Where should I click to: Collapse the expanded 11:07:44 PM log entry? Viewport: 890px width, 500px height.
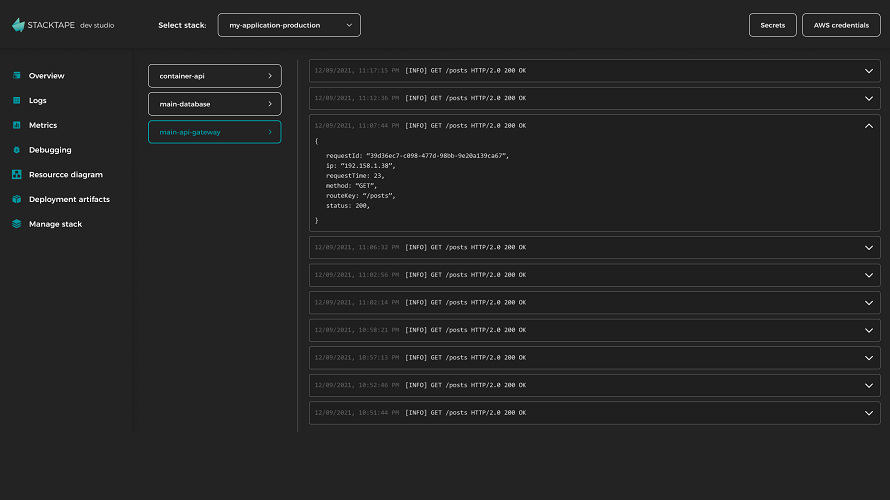pyautogui.click(x=868, y=126)
